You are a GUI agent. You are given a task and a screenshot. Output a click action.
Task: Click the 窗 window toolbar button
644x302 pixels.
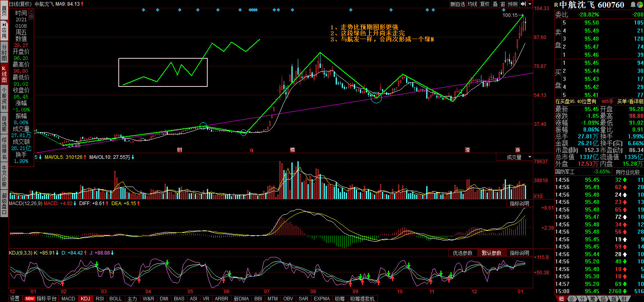point(503,4)
